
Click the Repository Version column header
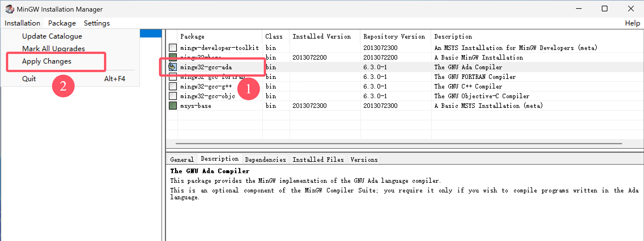coord(394,37)
